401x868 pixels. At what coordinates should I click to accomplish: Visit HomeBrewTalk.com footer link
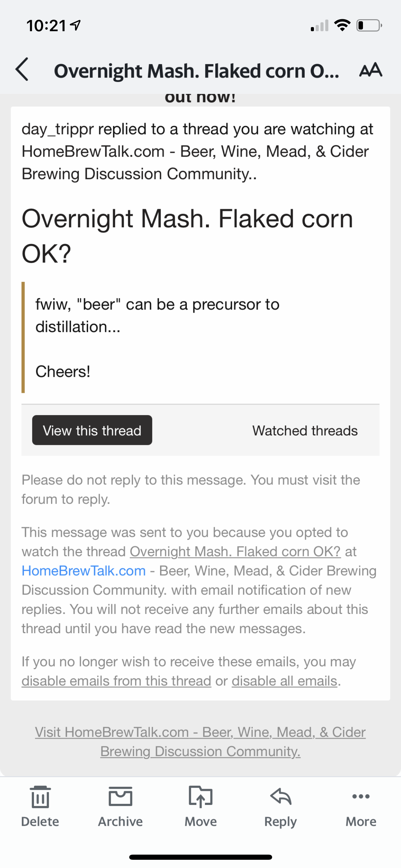click(200, 742)
